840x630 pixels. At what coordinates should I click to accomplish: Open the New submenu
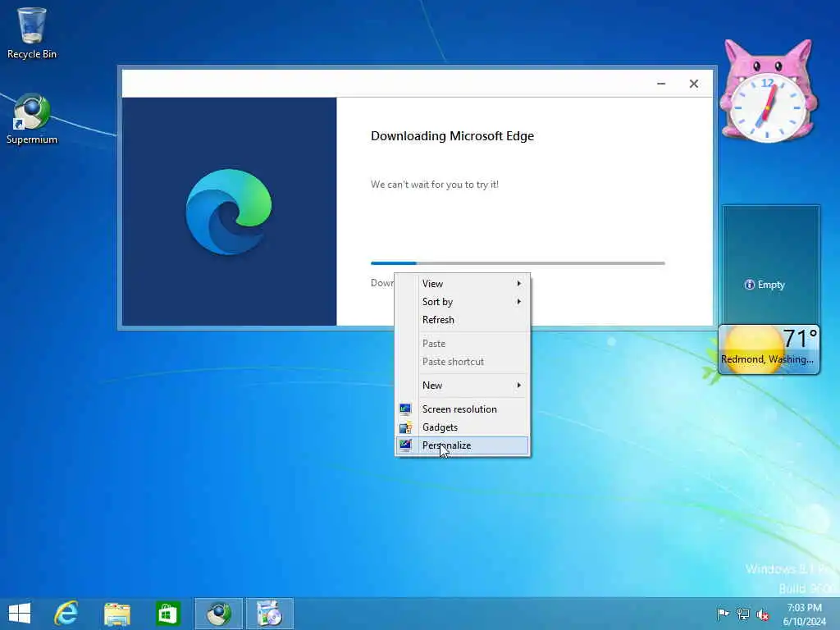click(x=463, y=386)
